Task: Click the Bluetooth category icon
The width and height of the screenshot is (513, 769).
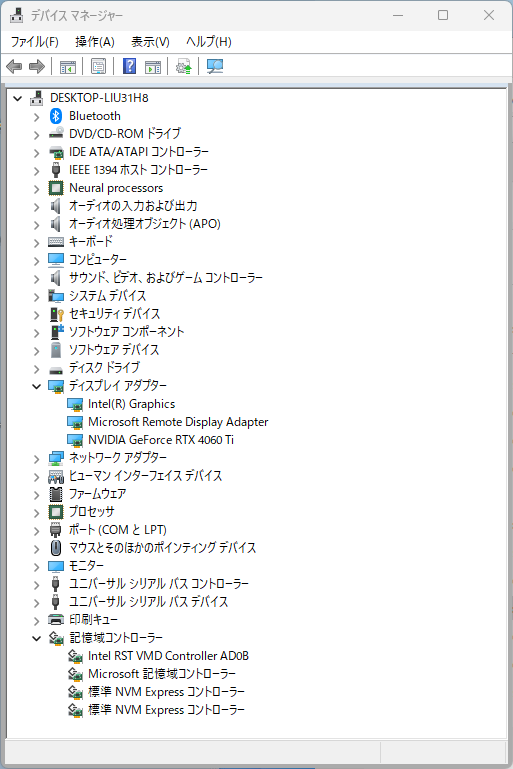Action: [56, 116]
